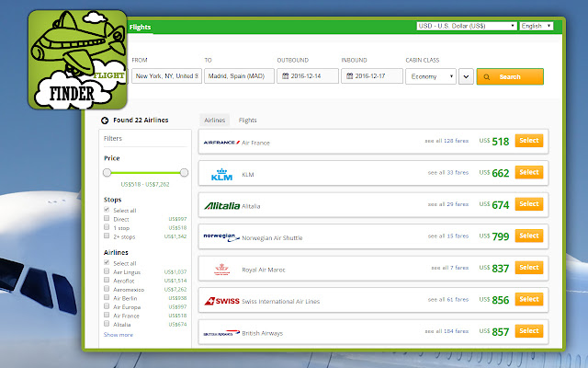Click the calendar icon in Outbound field

point(286,75)
